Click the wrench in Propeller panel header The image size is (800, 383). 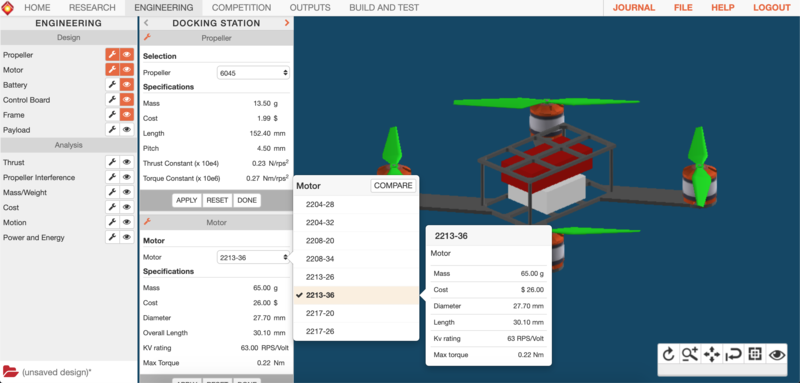[x=147, y=37]
